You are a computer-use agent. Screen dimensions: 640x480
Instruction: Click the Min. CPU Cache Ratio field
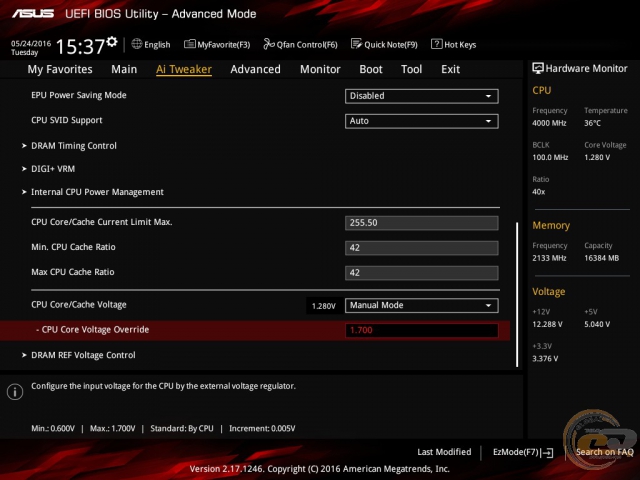(421, 248)
